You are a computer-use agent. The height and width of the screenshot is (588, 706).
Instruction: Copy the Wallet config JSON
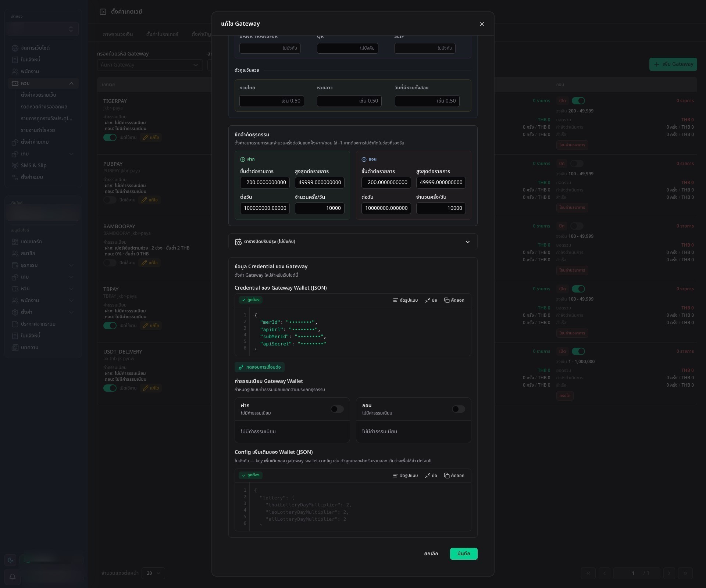click(x=454, y=476)
